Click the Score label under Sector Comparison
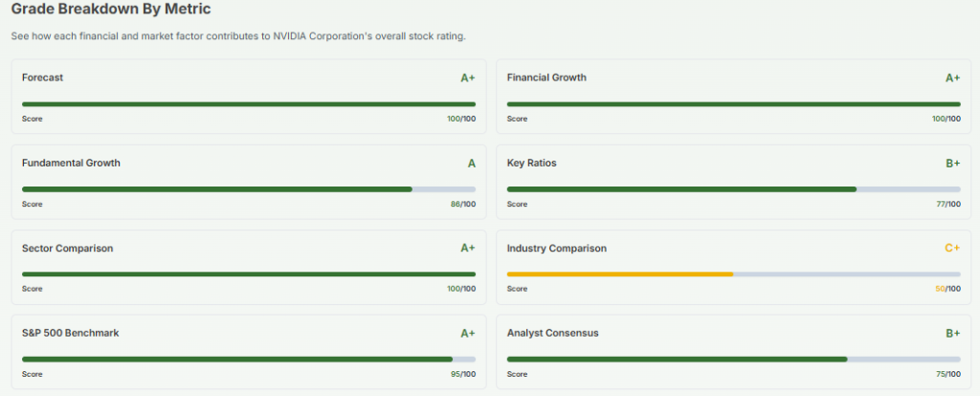 pos(32,289)
